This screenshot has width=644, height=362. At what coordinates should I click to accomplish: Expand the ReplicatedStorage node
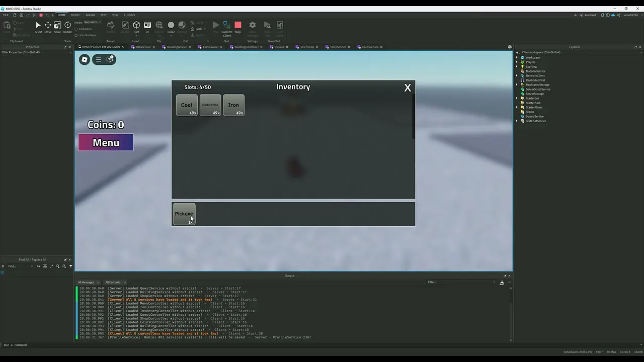point(517,84)
